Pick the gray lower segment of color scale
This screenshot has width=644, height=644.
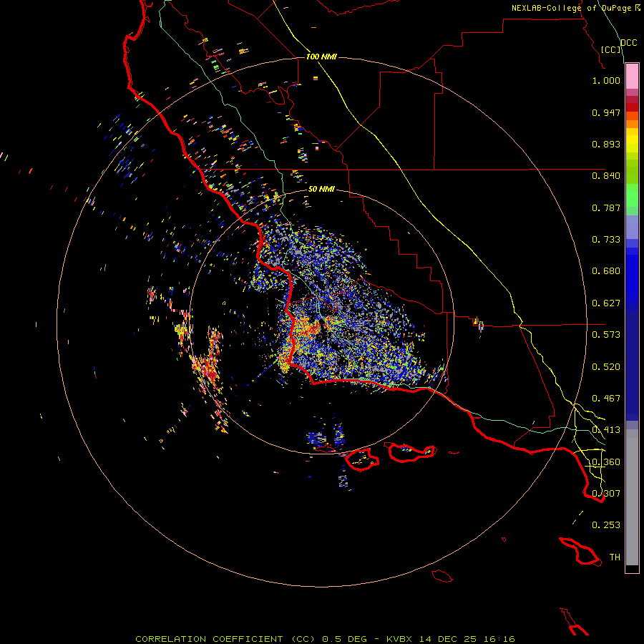tap(632, 497)
